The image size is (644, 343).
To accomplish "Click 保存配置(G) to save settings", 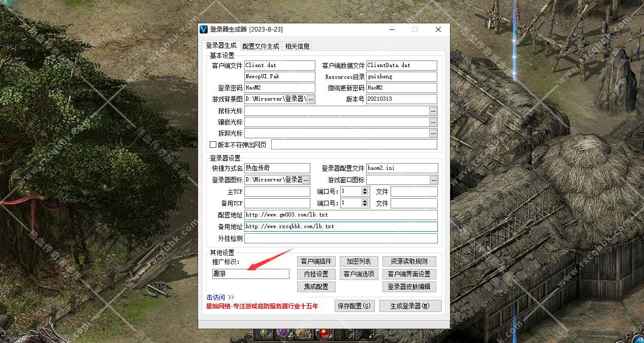I will coord(355,306).
